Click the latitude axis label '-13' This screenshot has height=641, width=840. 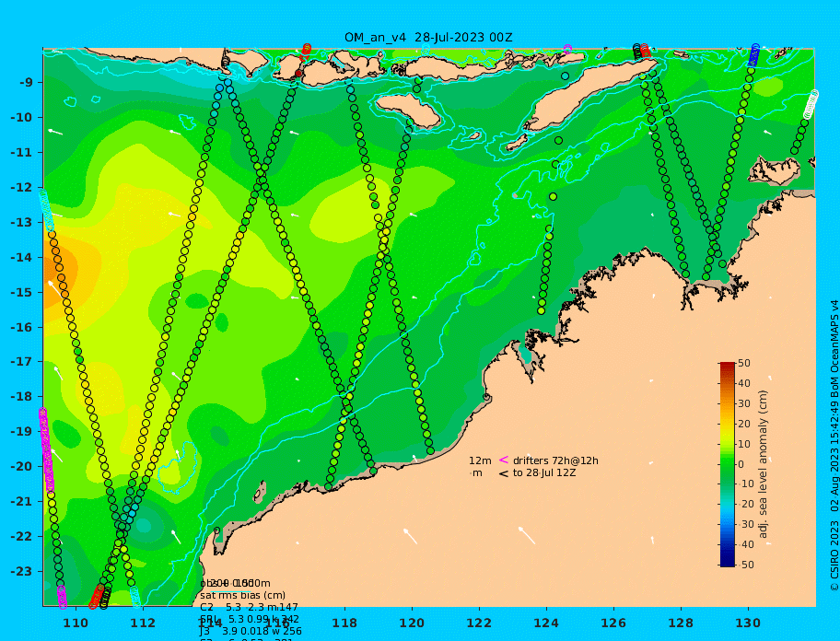click(22, 222)
